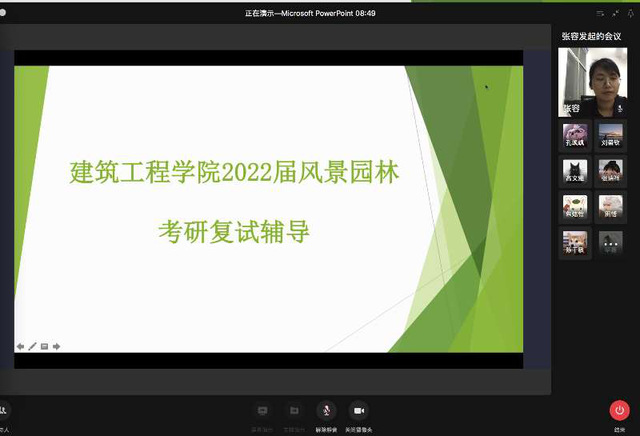The height and width of the screenshot is (436, 640).
Task: Select 刘荣钦's participant thumbnail
Action: [609, 136]
